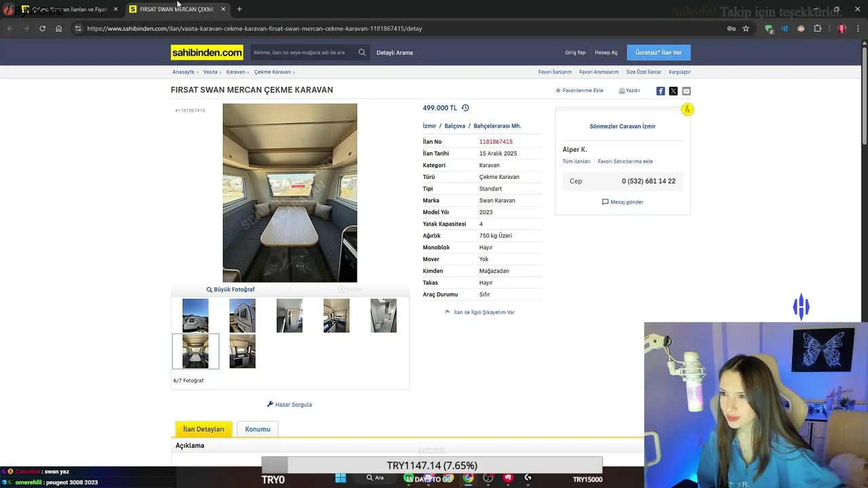Click the browser home icon
Screen dimensions: 868x488
pyautogui.click(x=58, y=28)
